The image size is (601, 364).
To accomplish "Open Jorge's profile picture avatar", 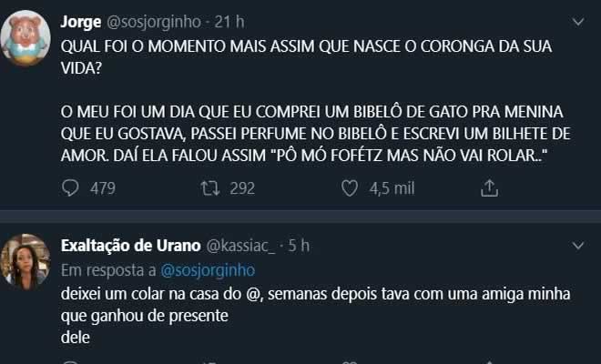I will tap(28, 38).
